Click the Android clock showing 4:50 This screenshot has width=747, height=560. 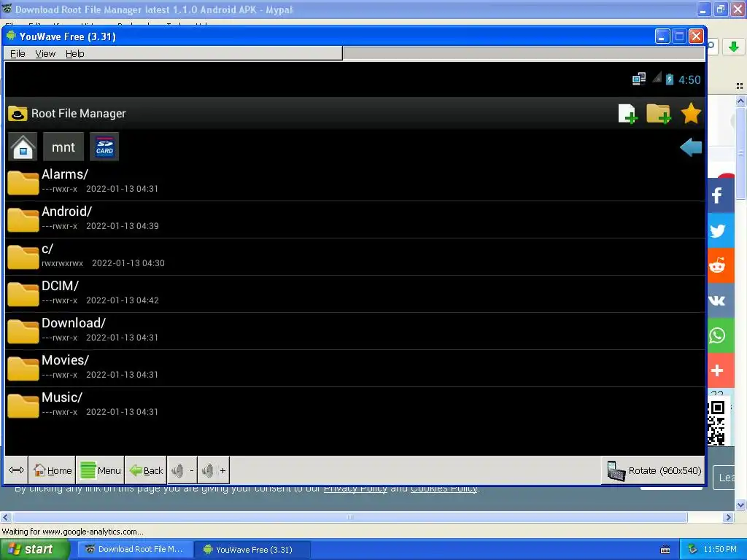[x=689, y=79]
